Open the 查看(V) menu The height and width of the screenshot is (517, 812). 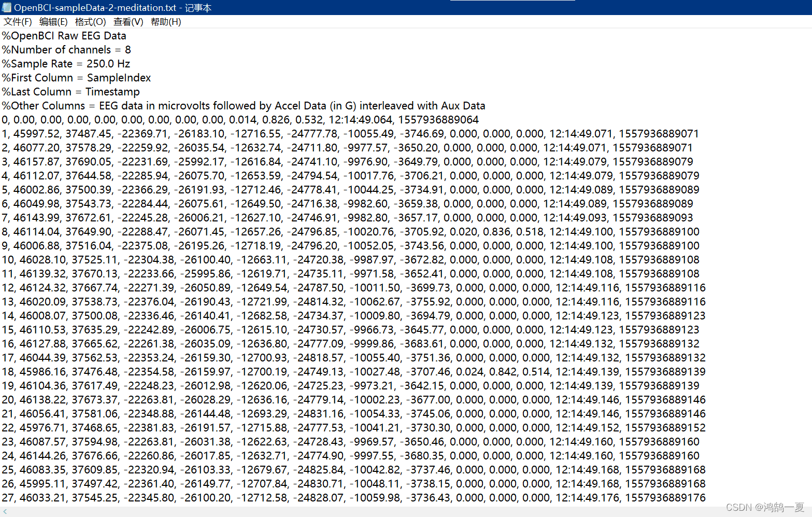128,22
